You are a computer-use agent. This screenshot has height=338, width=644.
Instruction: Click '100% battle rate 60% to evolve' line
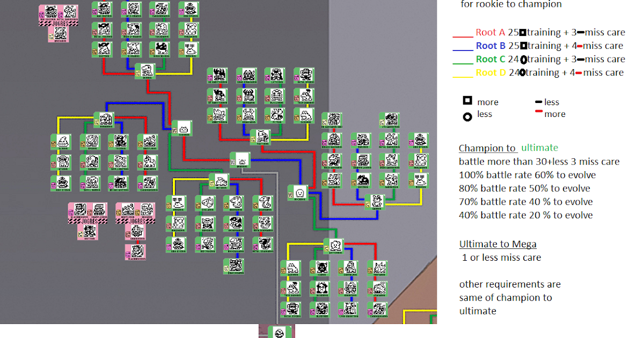coord(527,175)
